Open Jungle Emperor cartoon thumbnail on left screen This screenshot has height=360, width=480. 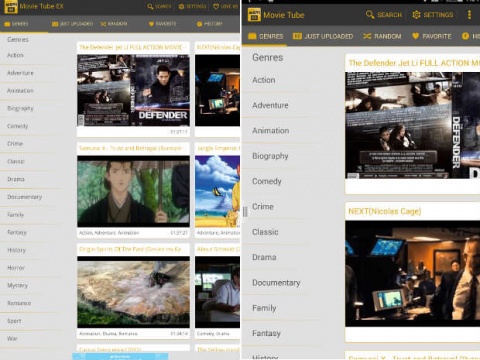(x=217, y=191)
